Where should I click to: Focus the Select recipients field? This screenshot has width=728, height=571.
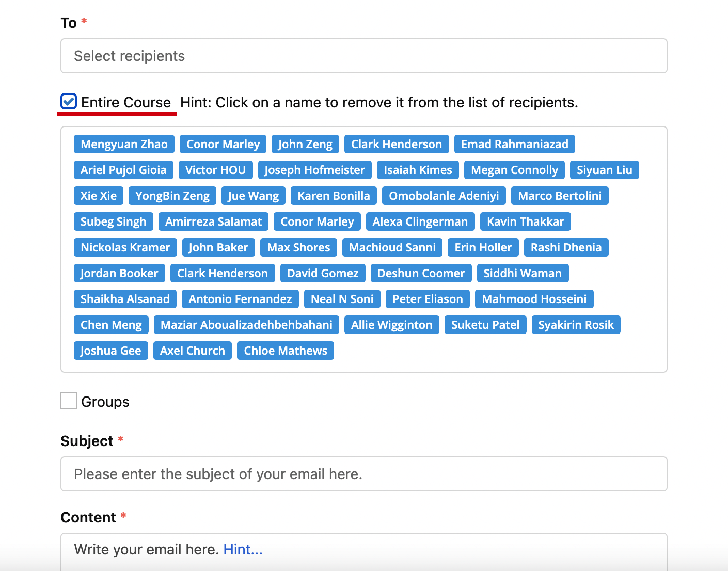(x=364, y=56)
